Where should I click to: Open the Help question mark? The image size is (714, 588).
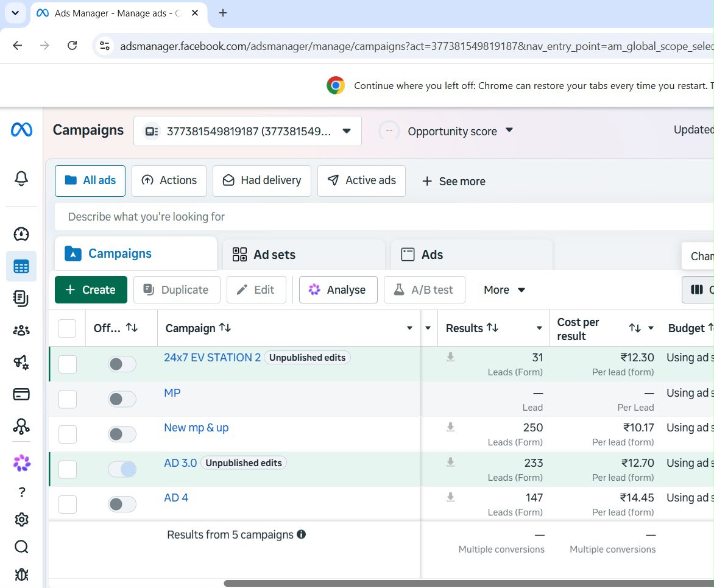21,492
